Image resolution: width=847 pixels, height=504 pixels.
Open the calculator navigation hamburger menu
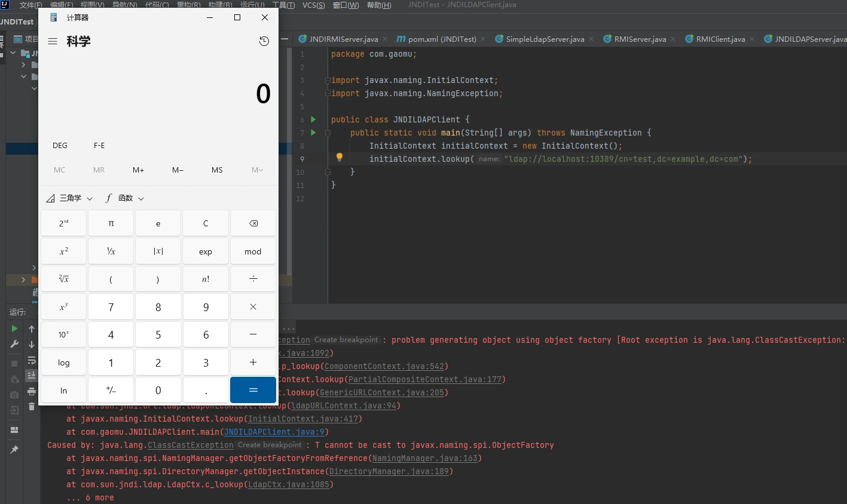click(x=53, y=41)
